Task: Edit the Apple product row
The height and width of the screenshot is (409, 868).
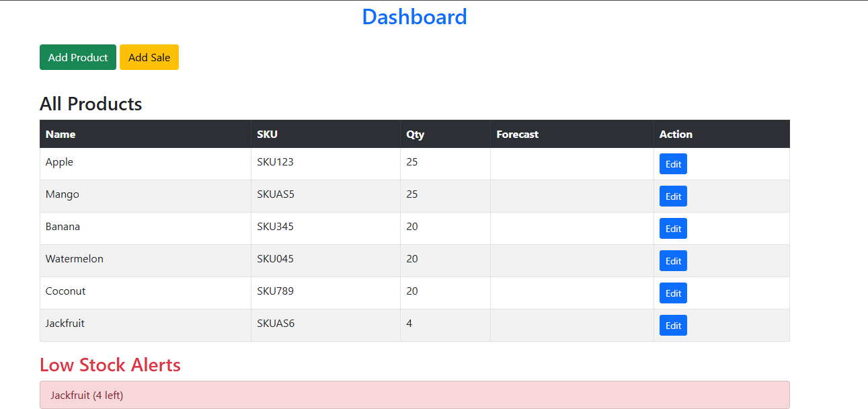Action: tap(673, 164)
